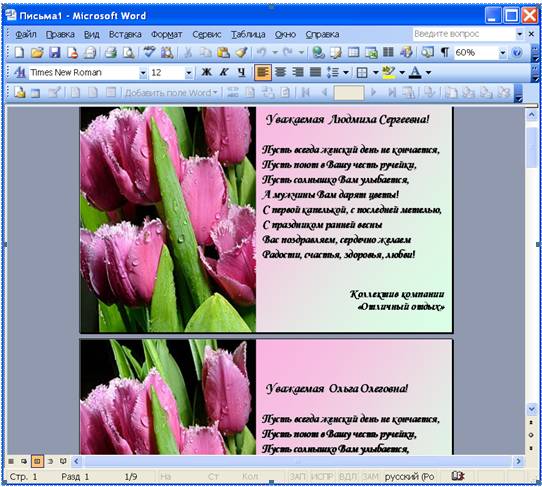
Task: Run spelling and grammar check
Action: (149, 53)
